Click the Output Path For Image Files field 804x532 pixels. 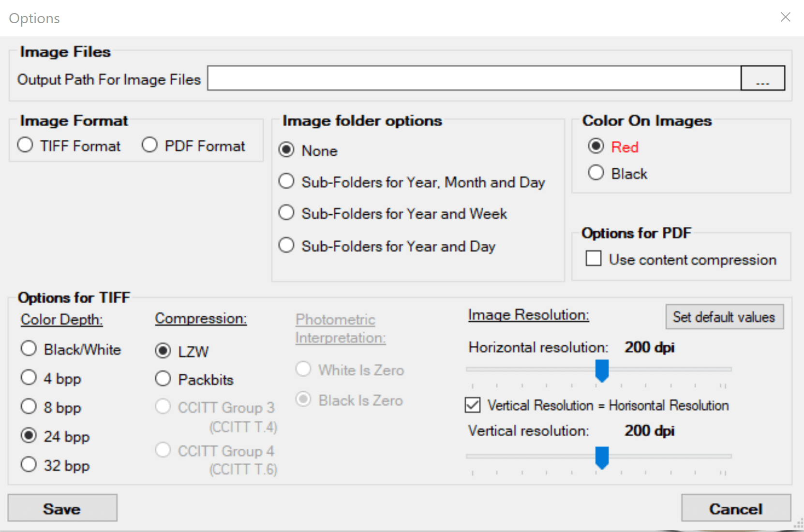click(x=474, y=78)
